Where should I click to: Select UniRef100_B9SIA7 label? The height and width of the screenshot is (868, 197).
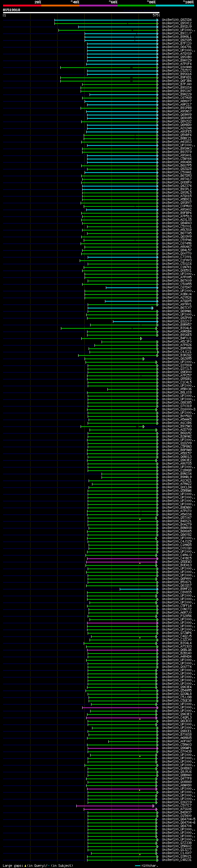pyautogui.click(x=176, y=91)
